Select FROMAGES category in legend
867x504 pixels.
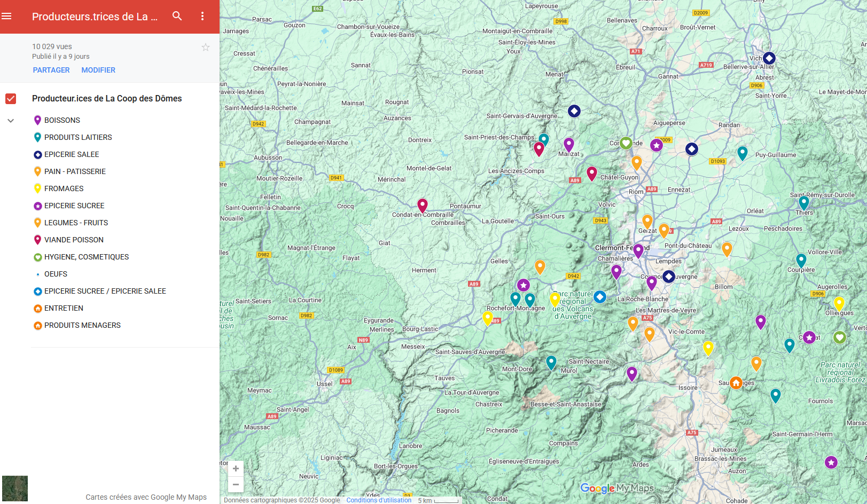[64, 189]
